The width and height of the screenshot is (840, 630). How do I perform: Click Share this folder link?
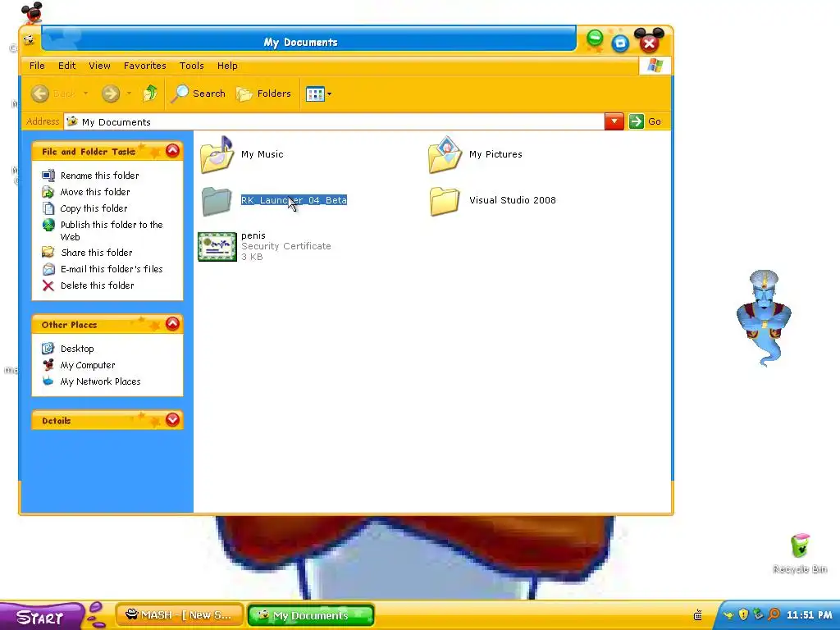[97, 253]
